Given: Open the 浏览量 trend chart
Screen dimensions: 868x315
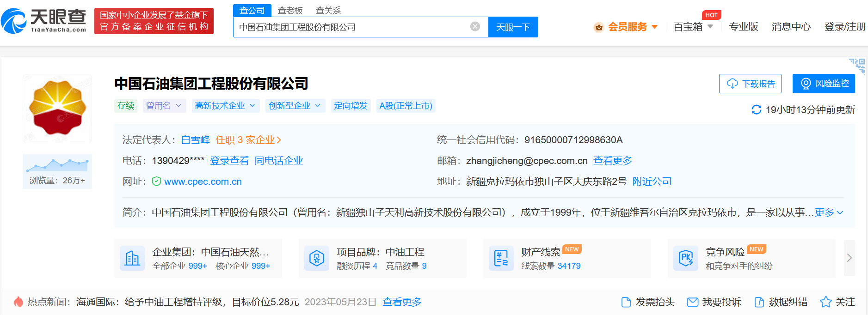Looking at the screenshot, I should tap(57, 171).
